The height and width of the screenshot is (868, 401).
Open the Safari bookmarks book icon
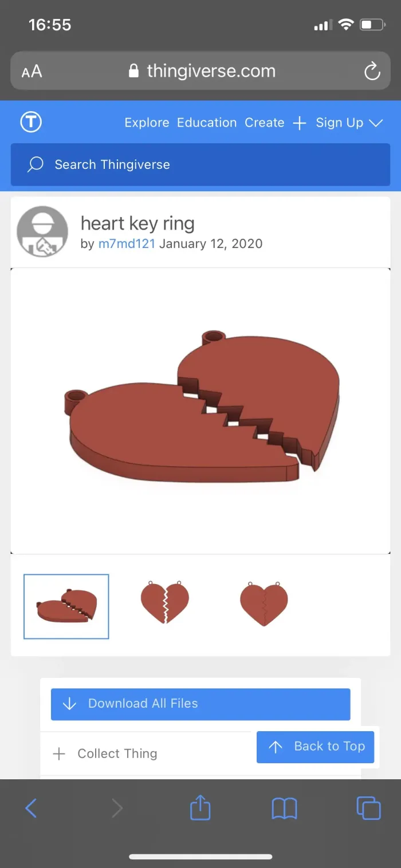(x=284, y=808)
